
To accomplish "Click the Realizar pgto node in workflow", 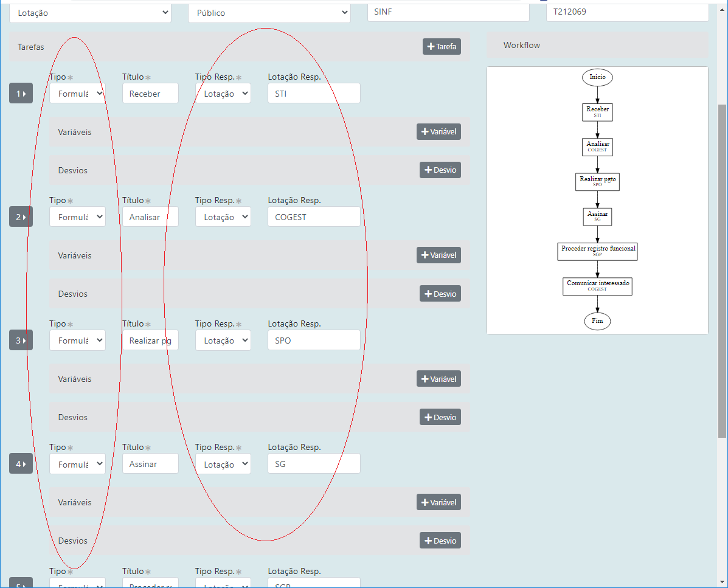I will pos(597,182).
